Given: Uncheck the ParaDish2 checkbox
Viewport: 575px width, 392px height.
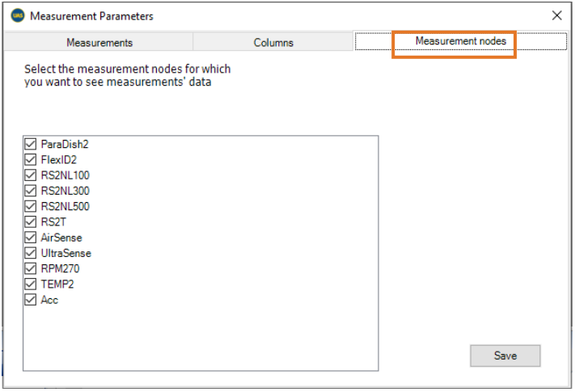Looking at the screenshot, I should (31, 145).
